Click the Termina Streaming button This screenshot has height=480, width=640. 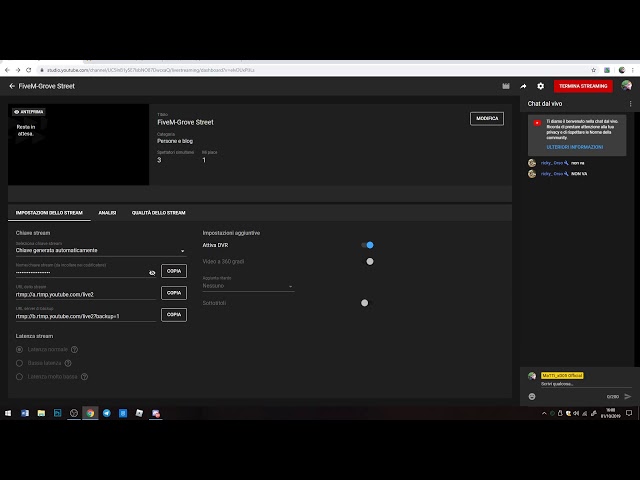(583, 86)
